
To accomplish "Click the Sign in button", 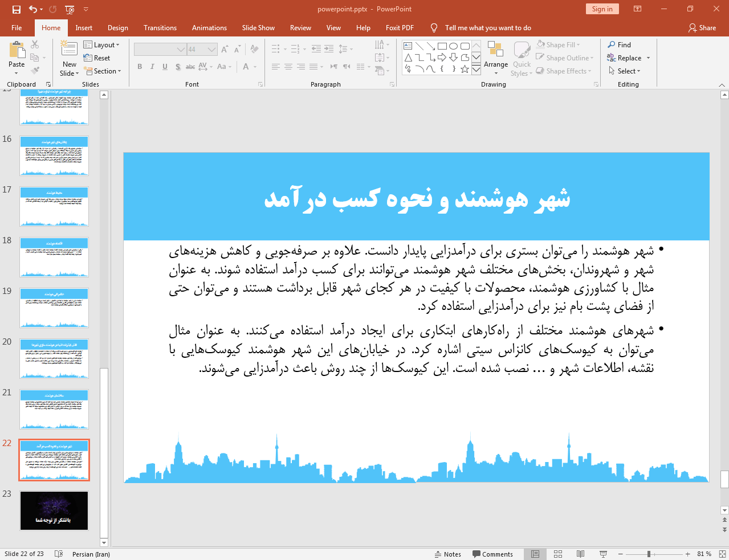I will coord(602,9).
